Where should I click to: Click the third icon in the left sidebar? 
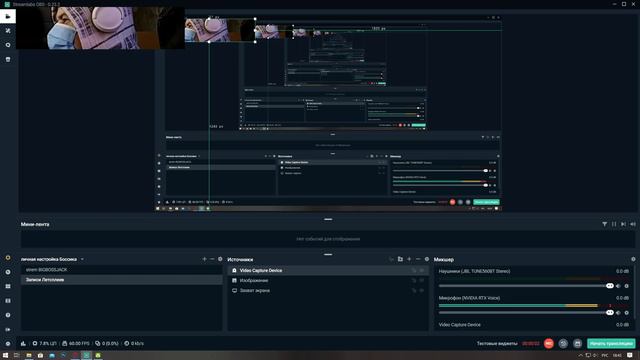tap(8, 45)
